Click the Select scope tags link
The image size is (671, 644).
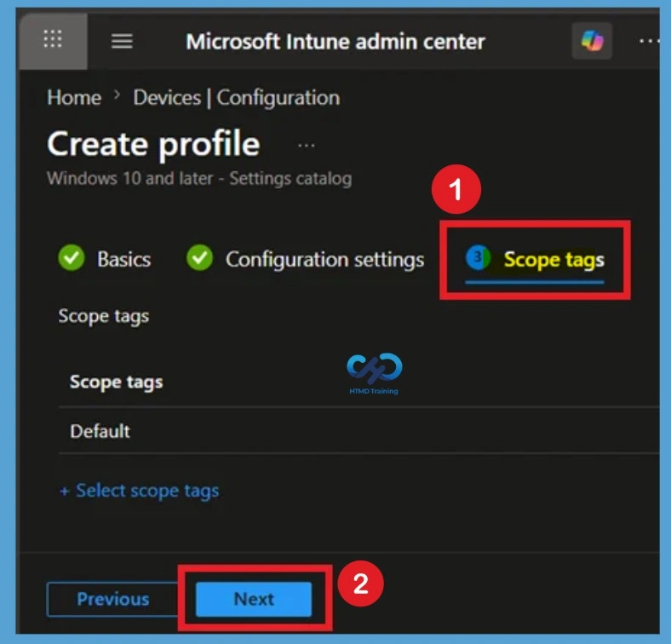tap(140, 491)
